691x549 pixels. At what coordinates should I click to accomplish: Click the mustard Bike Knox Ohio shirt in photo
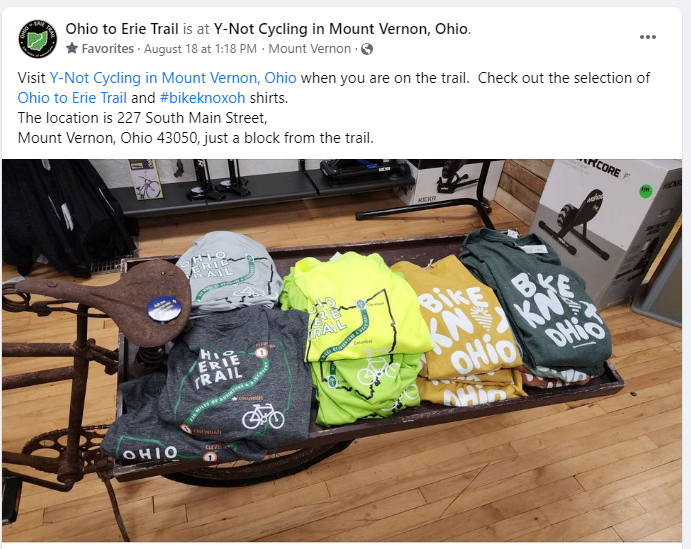point(463,330)
